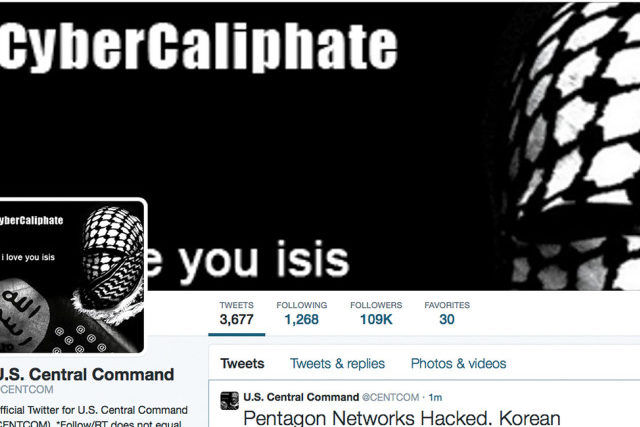
Task: Open Favorites count 30
Action: (x=447, y=314)
